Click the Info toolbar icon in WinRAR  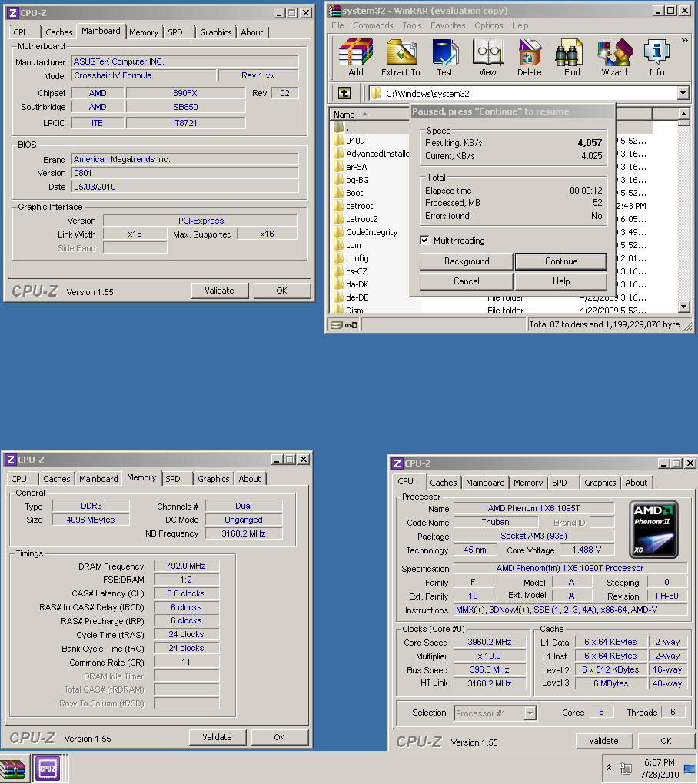[x=656, y=57]
